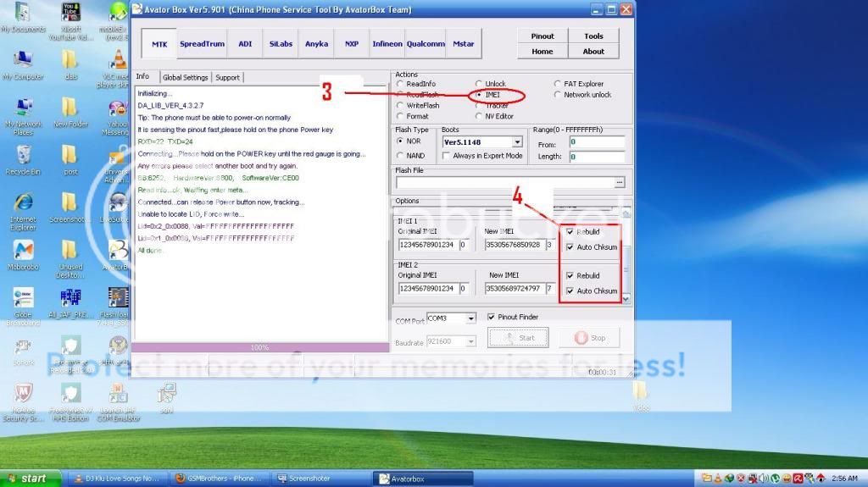The image size is (868, 487).
Task: Click the Home button
Action: tap(542, 51)
